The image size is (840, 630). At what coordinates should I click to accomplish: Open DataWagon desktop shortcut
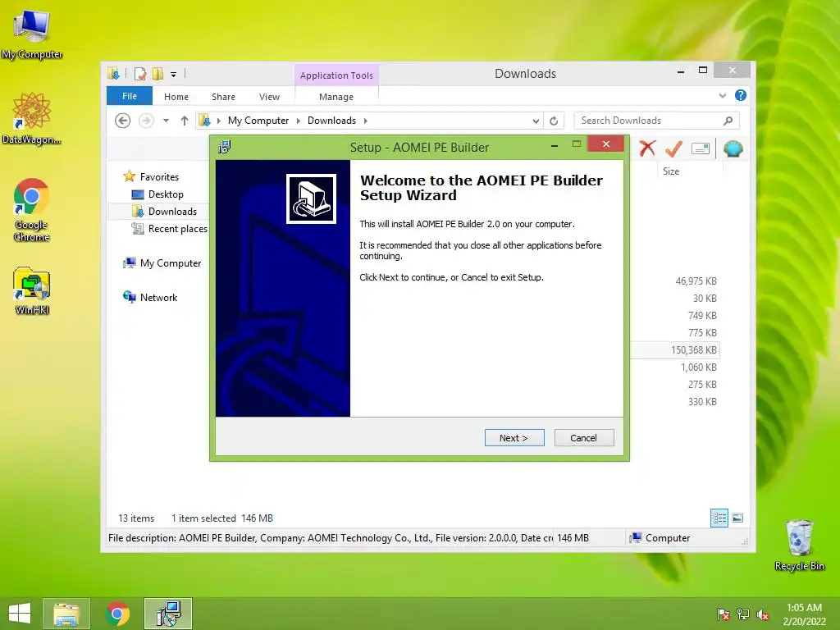pos(31,118)
